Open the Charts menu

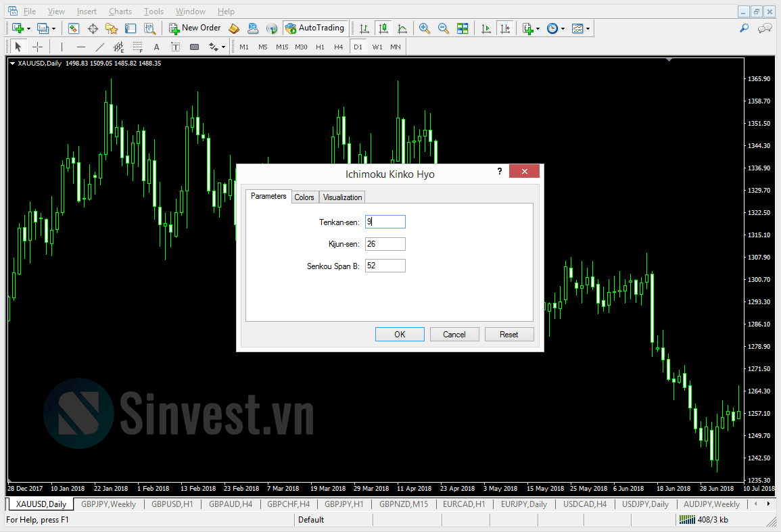(120, 11)
